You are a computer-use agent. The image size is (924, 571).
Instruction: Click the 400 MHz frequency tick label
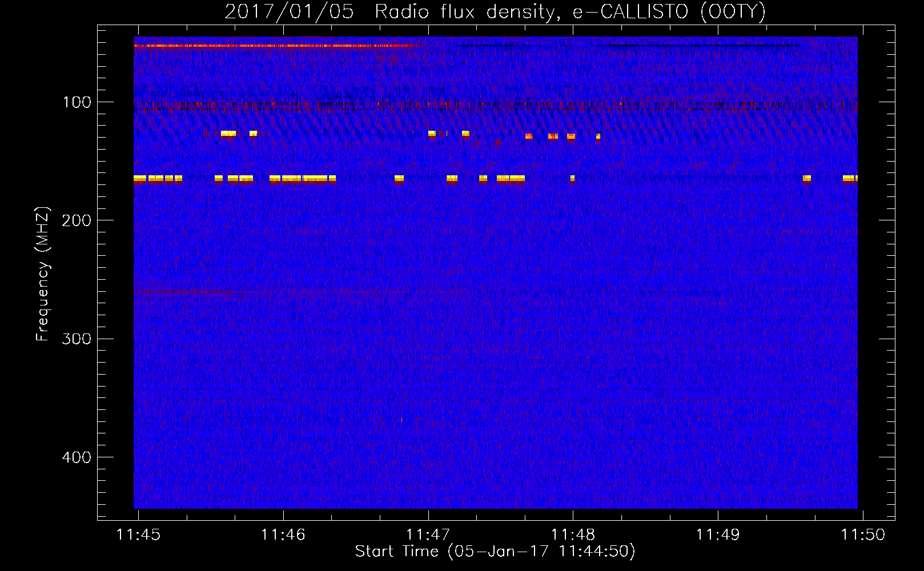[77, 457]
